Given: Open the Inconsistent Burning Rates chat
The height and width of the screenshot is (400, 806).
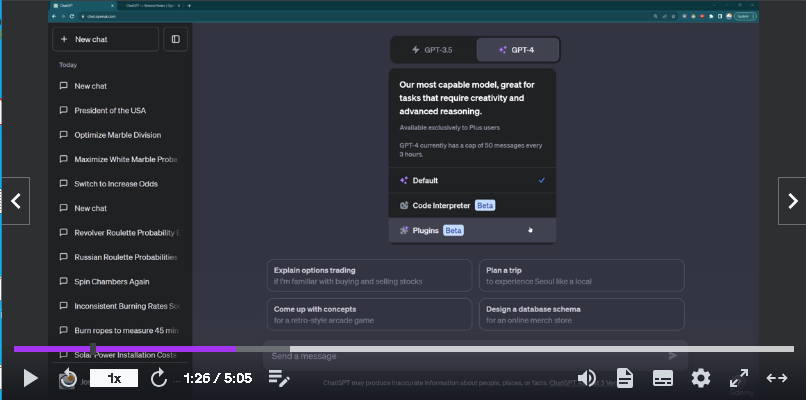Looking at the screenshot, I should [x=119, y=306].
